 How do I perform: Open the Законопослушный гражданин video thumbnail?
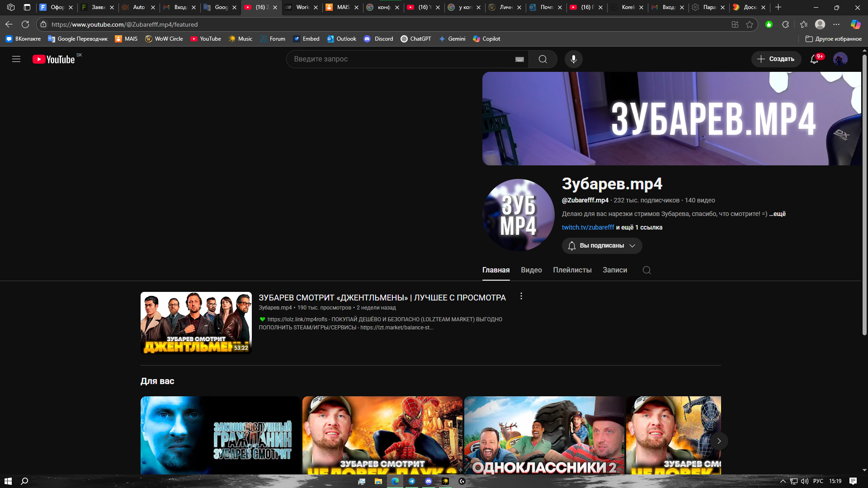click(x=220, y=436)
